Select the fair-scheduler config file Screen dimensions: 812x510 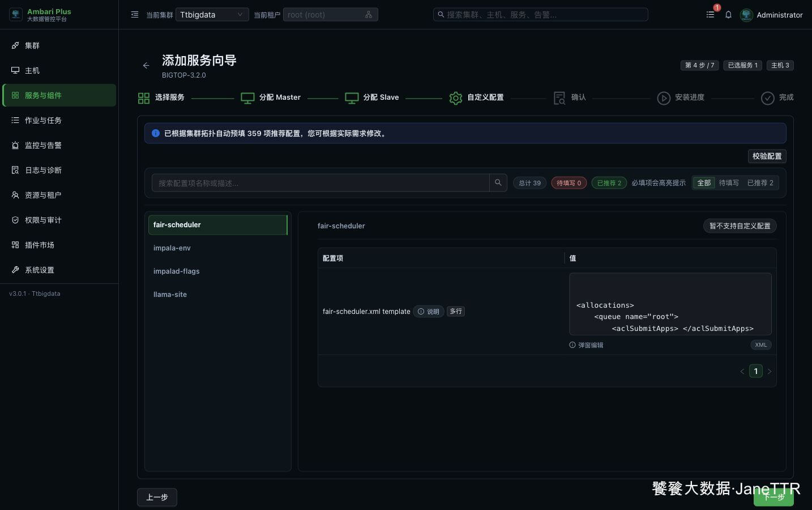click(x=218, y=224)
